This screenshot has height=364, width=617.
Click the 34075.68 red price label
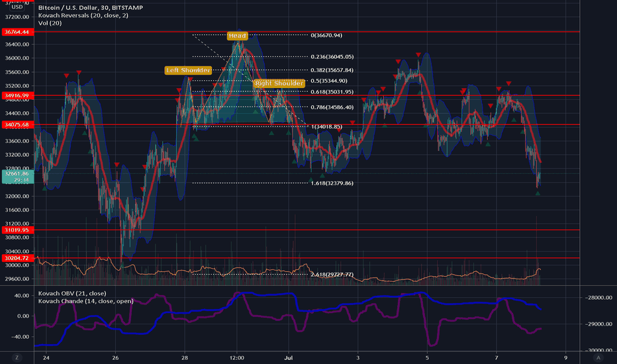tap(17, 124)
